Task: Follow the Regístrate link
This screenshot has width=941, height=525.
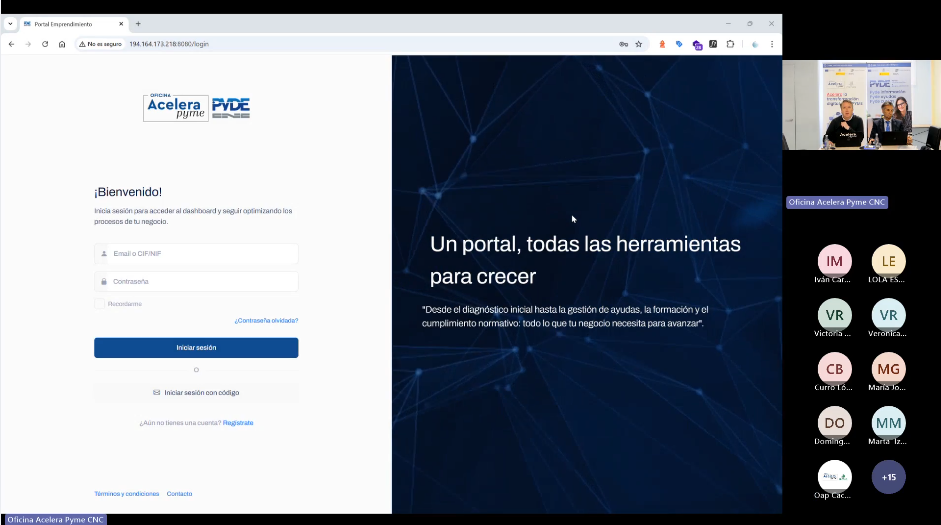Action: click(238, 423)
